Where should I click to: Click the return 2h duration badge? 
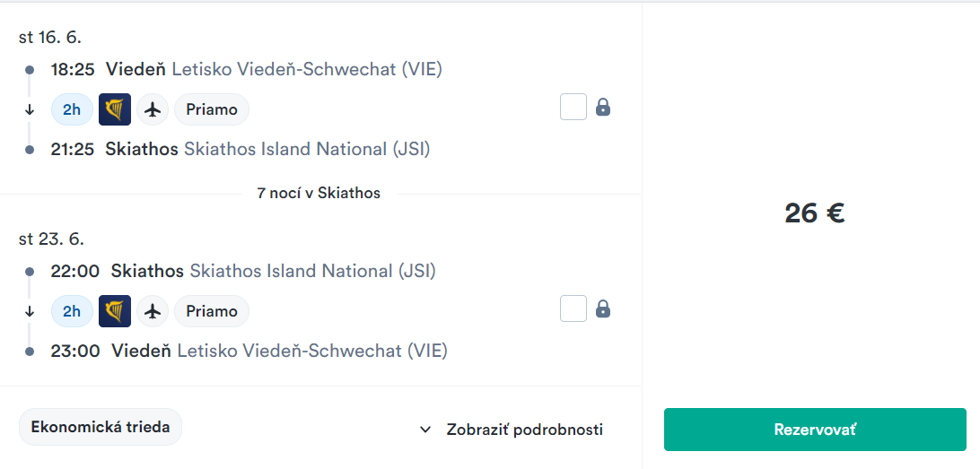click(x=72, y=311)
